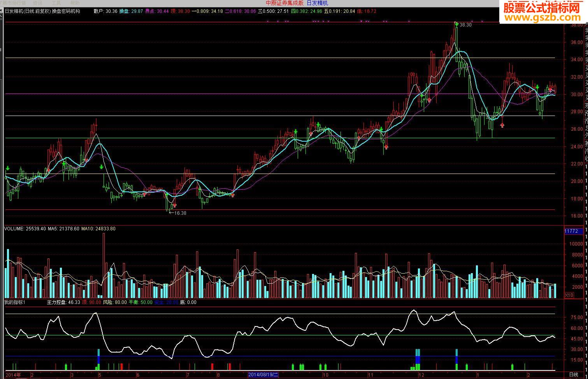The height and width of the screenshot is (379, 588).
Task: Click the 6000 volume axis label
Action: point(577,266)
